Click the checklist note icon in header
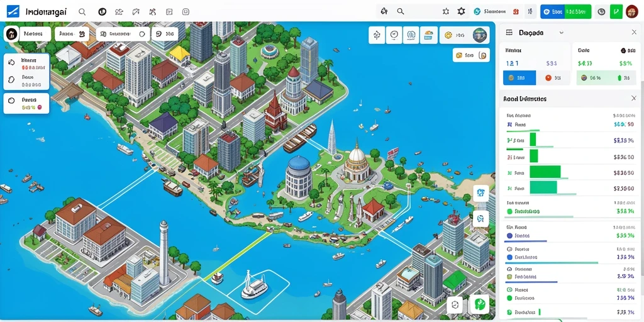The image size is (644, 322). [169, 12]
